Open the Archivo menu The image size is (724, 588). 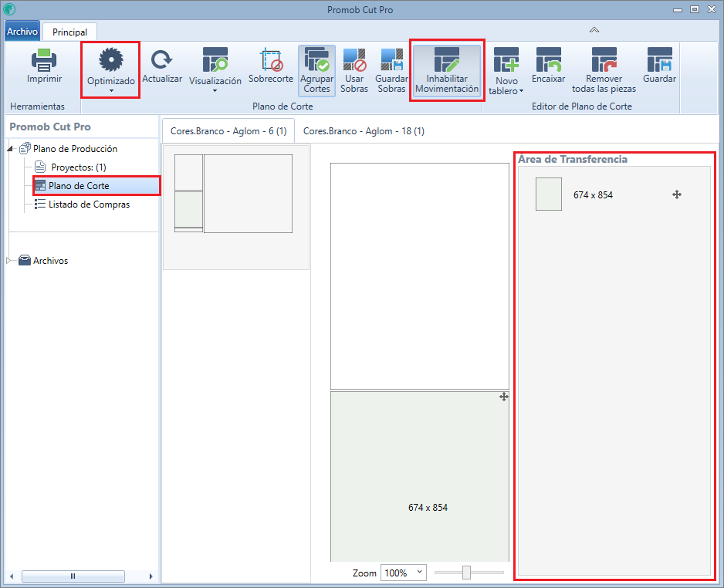[22, 32]
